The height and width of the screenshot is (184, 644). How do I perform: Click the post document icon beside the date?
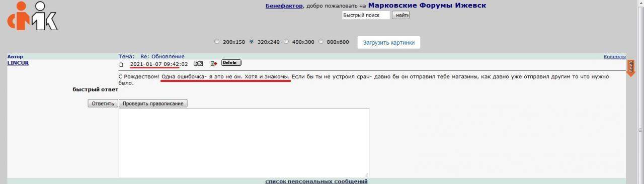(121, 64)
